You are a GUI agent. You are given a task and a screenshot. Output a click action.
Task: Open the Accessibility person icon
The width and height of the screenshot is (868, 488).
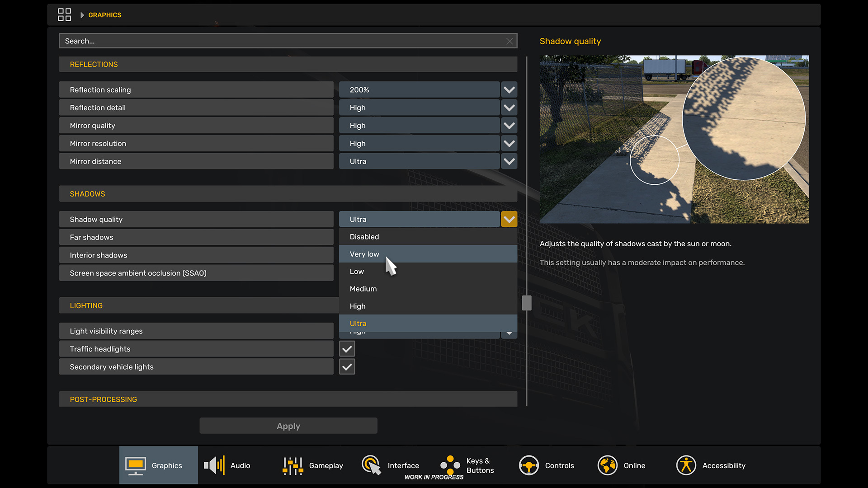point(686,465)
